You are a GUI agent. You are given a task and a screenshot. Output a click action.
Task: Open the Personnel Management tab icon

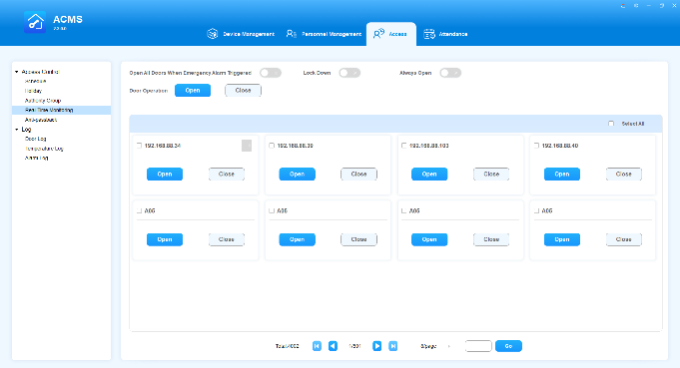(291, 34)
